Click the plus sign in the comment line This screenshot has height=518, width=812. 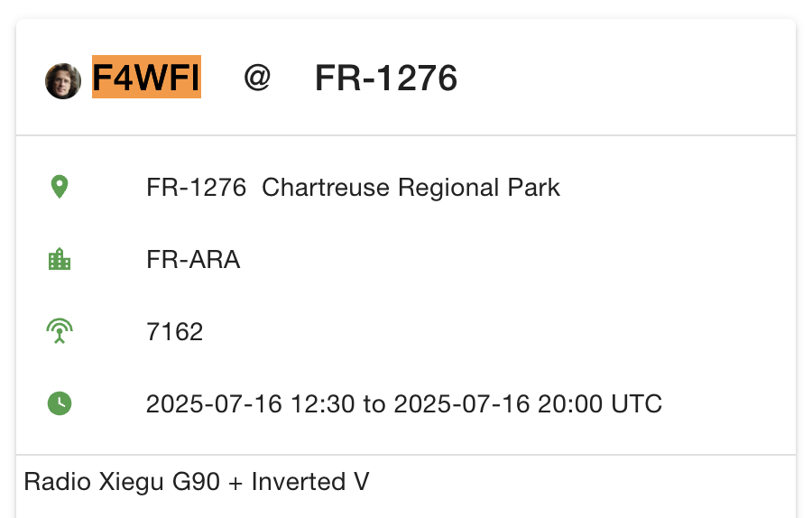tap(235, 482)
